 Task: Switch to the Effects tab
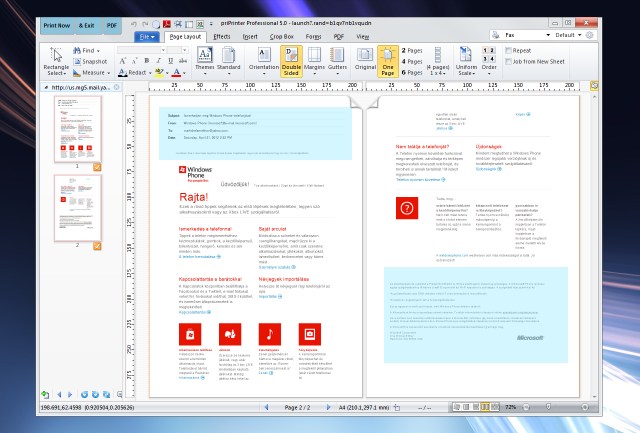pos(221,36)
